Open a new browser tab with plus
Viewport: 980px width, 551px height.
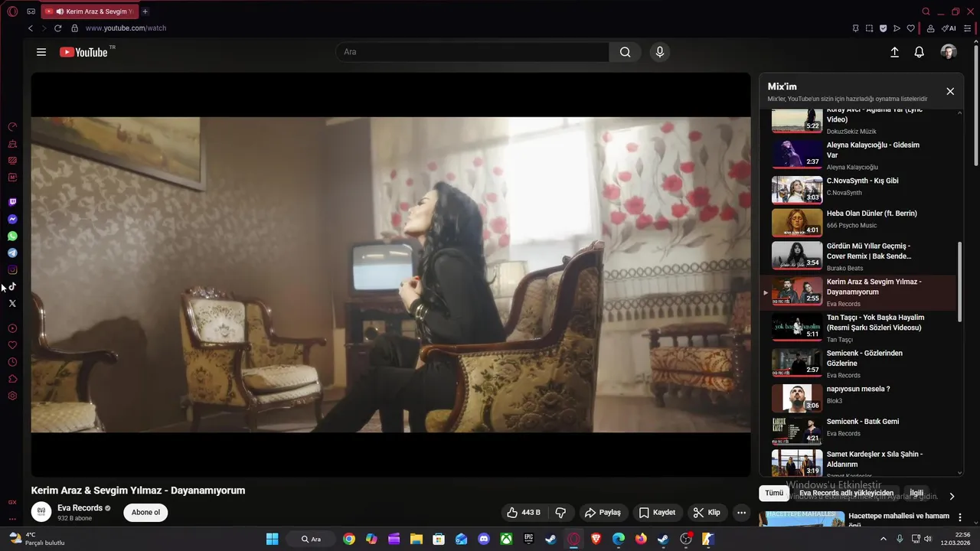pyautogui.click(x=145, y=11)
